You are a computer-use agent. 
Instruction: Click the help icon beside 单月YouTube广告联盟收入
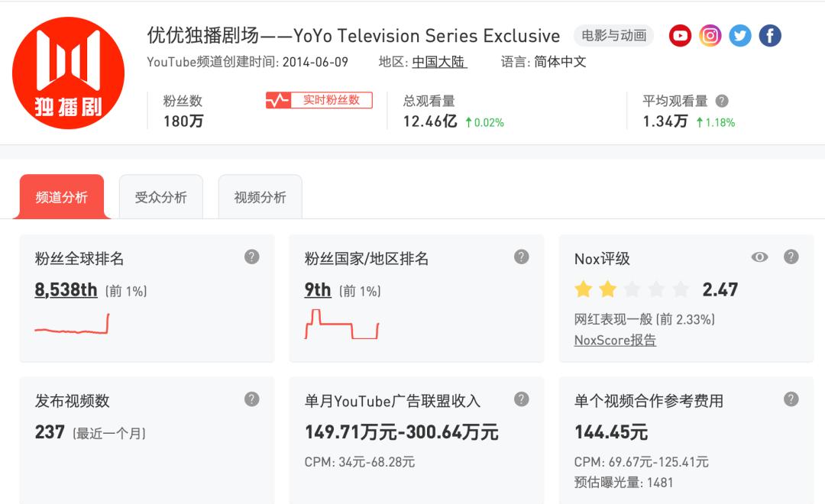tap(522, 398)
